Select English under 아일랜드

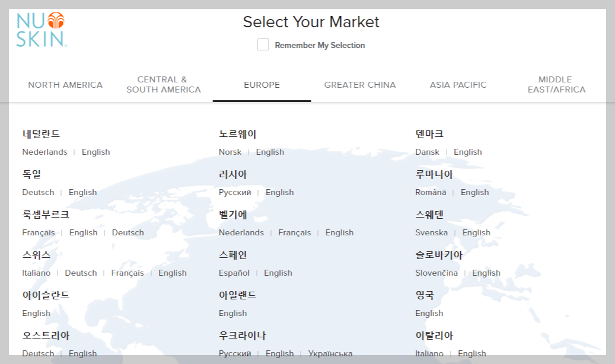point(232,314)
